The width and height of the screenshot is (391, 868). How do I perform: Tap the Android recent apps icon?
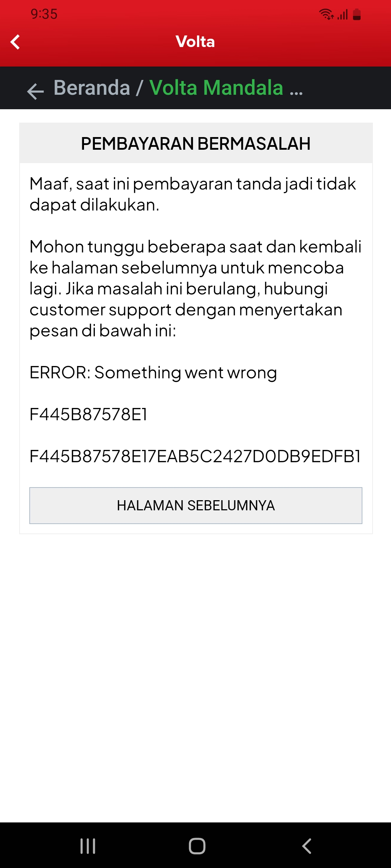(x=88, y=846)
